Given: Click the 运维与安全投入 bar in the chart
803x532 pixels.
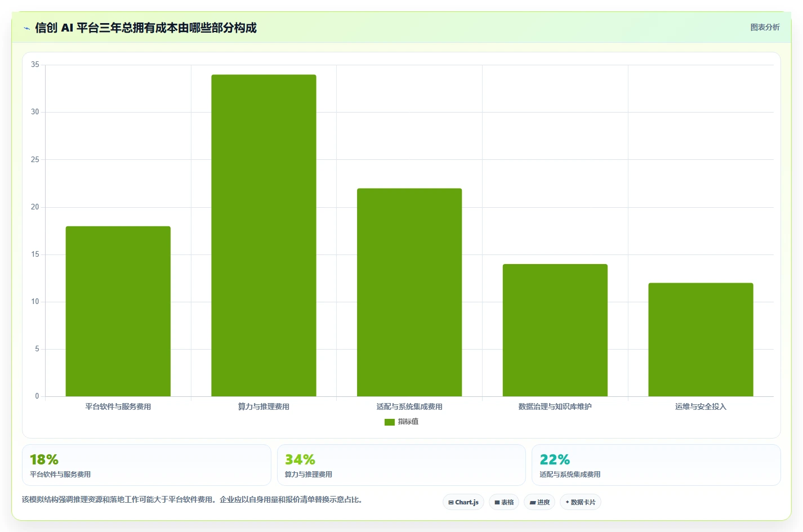Looking at the screenshot, I should click(701, 339).
